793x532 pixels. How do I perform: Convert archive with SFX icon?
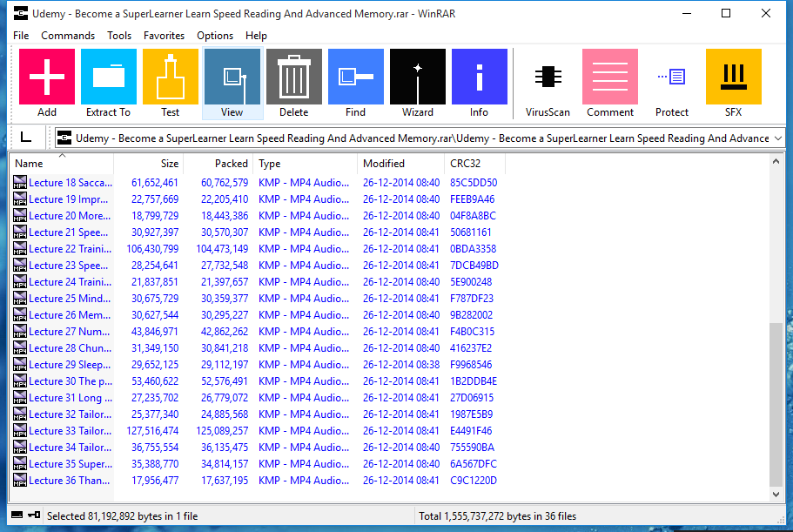(x=733, y=77)
